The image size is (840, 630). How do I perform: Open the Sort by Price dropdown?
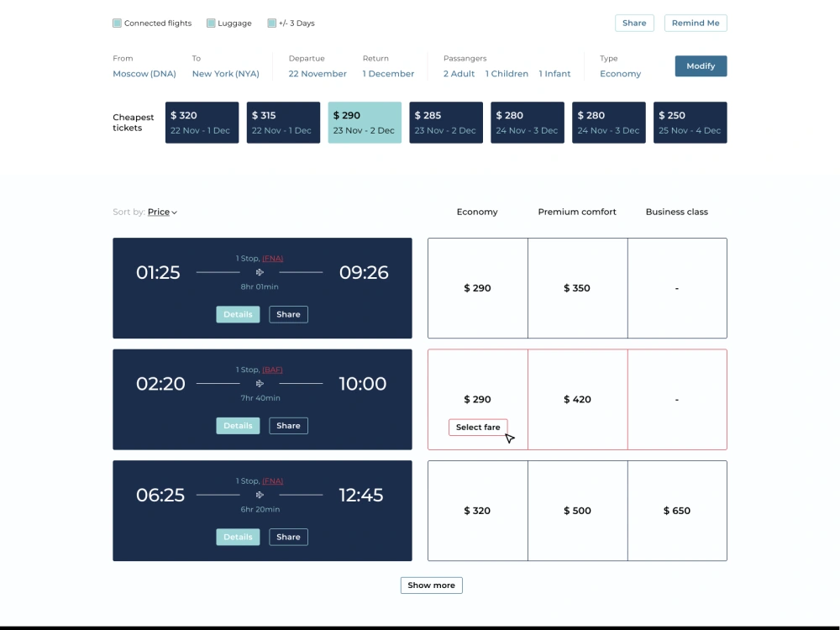pyautogui.click(x=162, y=213)
